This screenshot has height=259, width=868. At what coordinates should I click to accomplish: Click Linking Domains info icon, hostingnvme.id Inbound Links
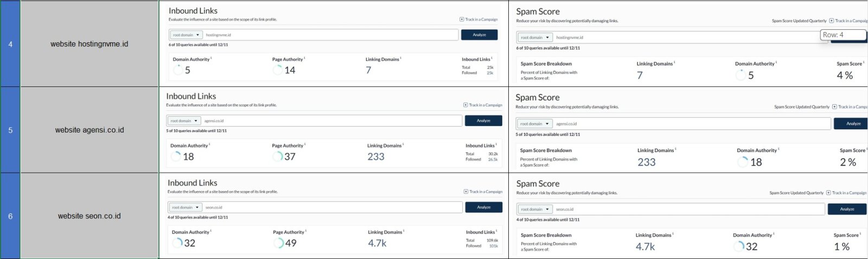401,58
